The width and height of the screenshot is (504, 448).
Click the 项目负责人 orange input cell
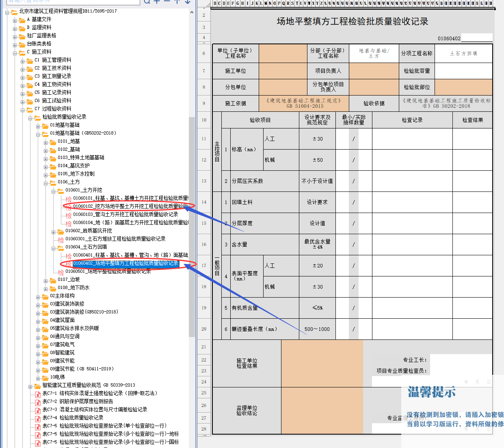[374, 71]
